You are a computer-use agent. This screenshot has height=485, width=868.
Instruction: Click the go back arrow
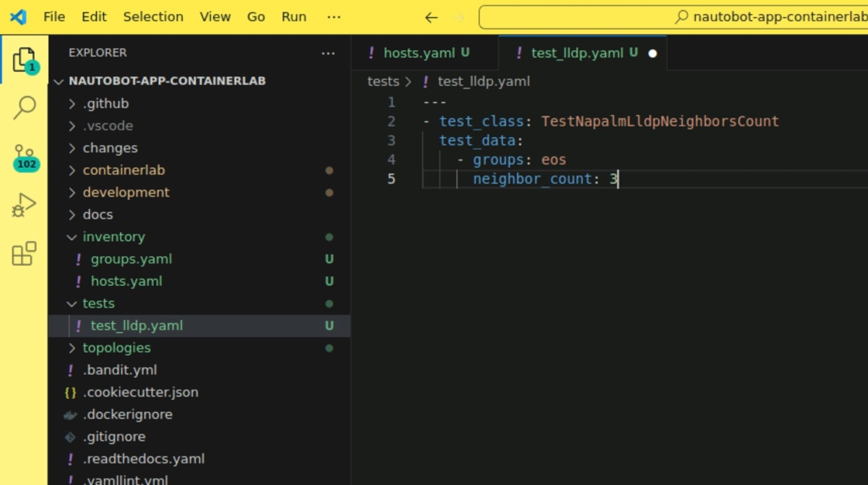[x=432, y=17]
